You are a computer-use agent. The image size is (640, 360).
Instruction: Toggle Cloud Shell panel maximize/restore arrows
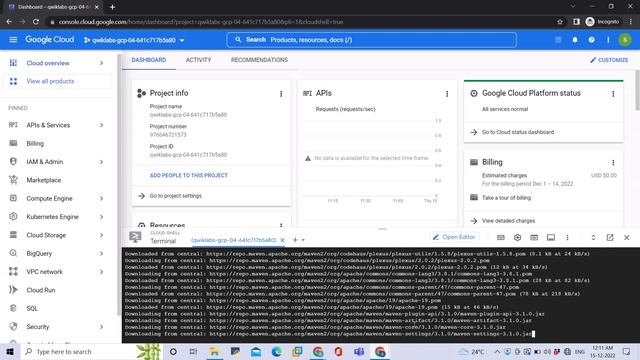pyautogui.click(x=593, y=238)
